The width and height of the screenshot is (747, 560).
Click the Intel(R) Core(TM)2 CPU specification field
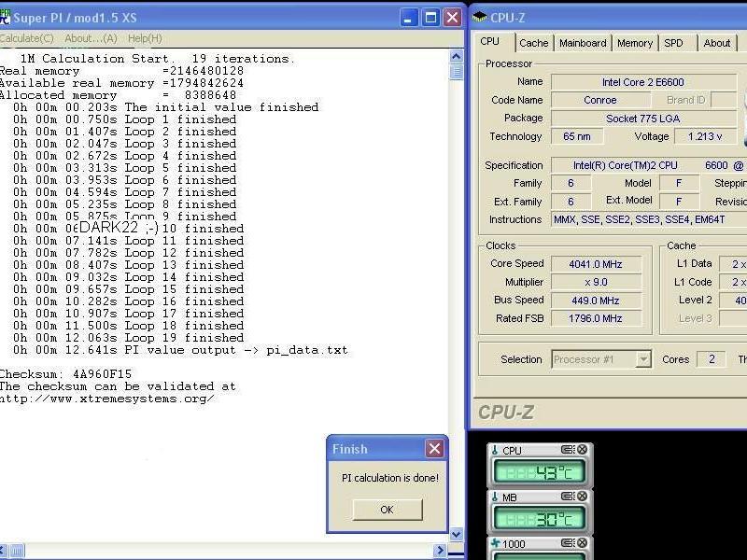click(649, 165)
